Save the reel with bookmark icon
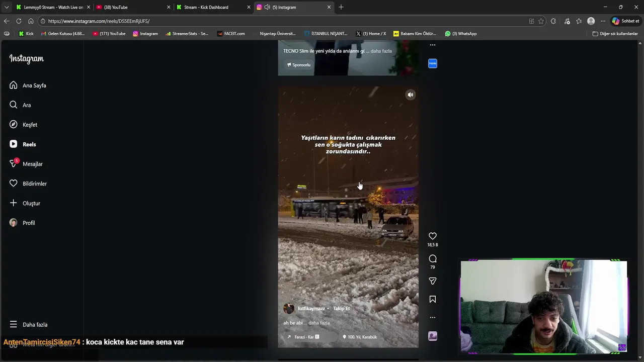Image resolution: width=644 pixels, height=362 pixels. tap(433, 299)
